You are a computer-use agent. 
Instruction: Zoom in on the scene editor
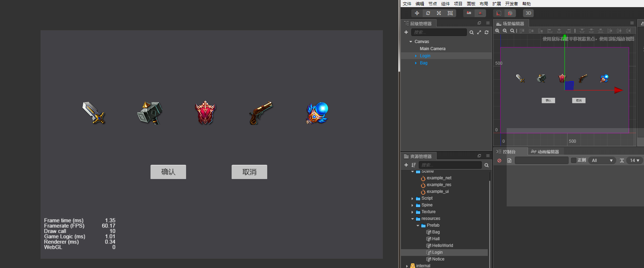[497, 31]
